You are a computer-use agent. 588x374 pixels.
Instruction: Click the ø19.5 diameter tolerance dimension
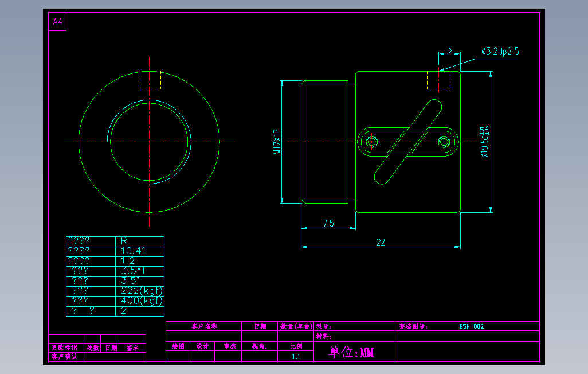pyautogui.click(x=484, y=142)
